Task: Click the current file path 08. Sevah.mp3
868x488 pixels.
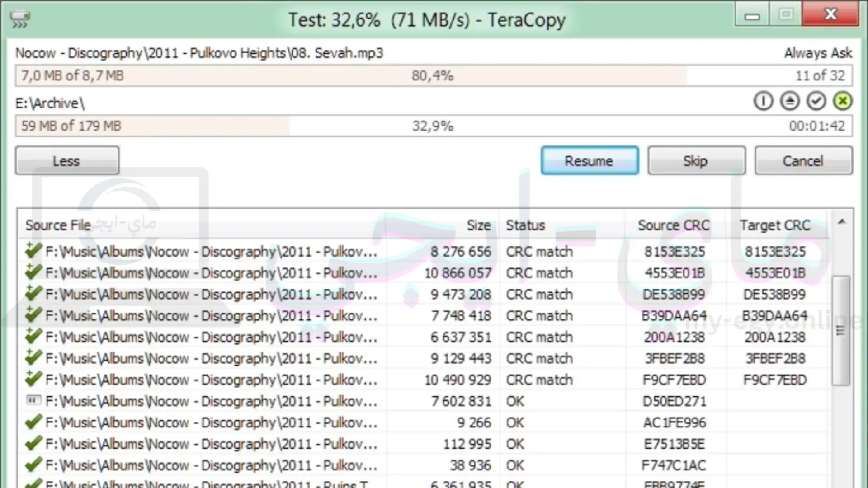Action: coord(199,53)
